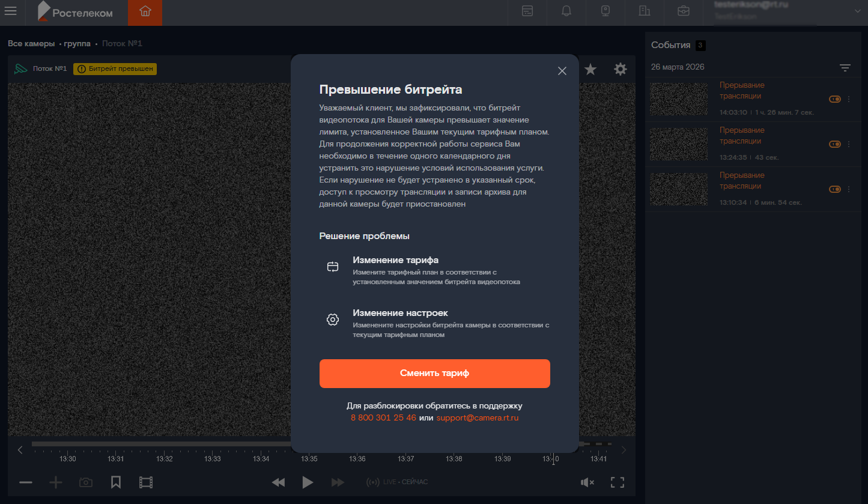Open three-dot menu for 13:10:34 event
This screenshot has width=868, height=504.
(849, 189)
